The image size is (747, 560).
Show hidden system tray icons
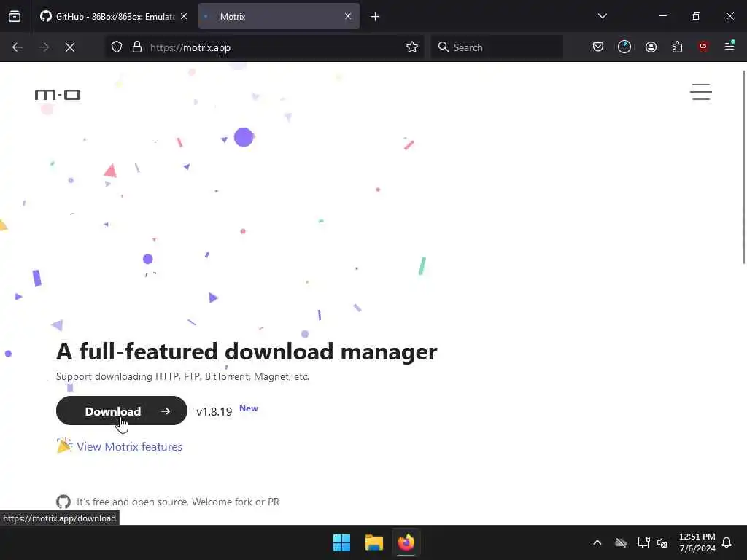tap(597, 542)
